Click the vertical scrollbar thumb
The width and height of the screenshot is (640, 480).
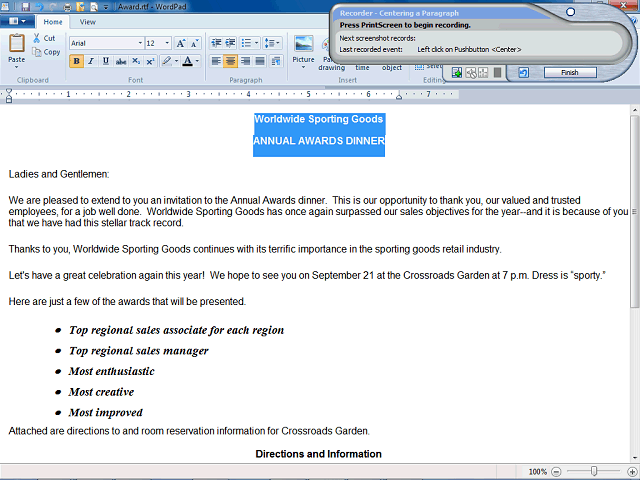point(634,211)
